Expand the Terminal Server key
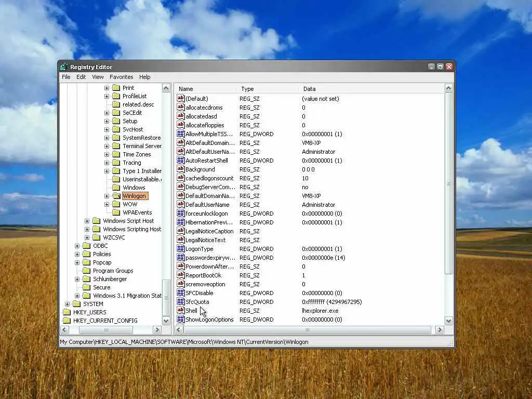This screenshot has height=399, width=532. (x=107, y=146)
